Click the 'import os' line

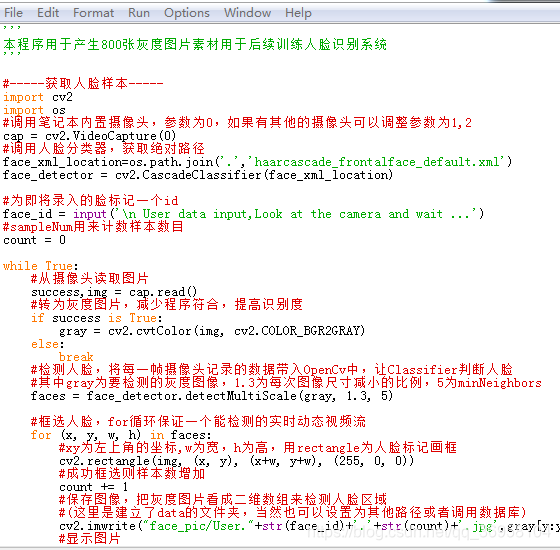point(34,110)
